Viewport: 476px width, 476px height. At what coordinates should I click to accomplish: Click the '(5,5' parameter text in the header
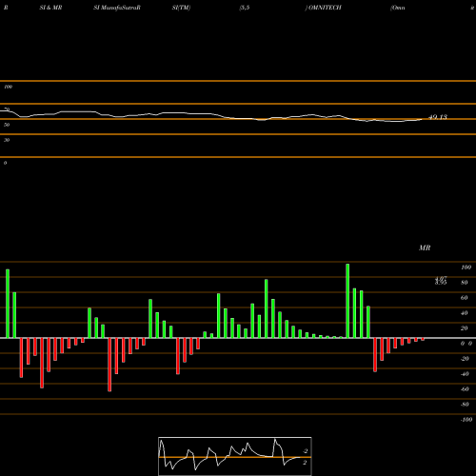(x=245, y=8)
